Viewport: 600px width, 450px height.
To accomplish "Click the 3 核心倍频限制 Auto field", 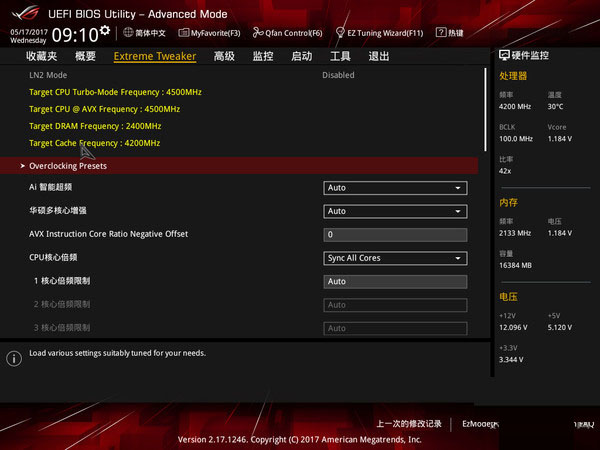I will pos(395,328).
